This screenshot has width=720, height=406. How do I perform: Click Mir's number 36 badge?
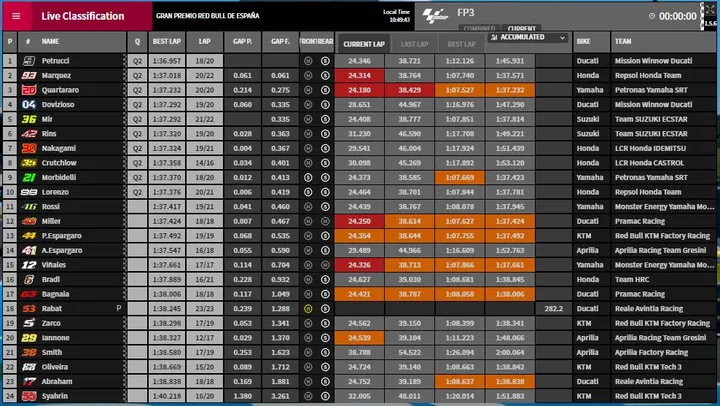click(x=29, y=119)
